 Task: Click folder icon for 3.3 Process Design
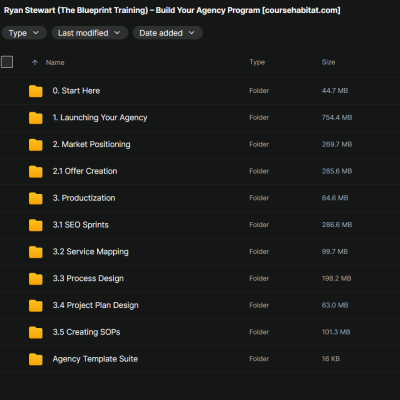pyautogui.click(x=36, y=279)
